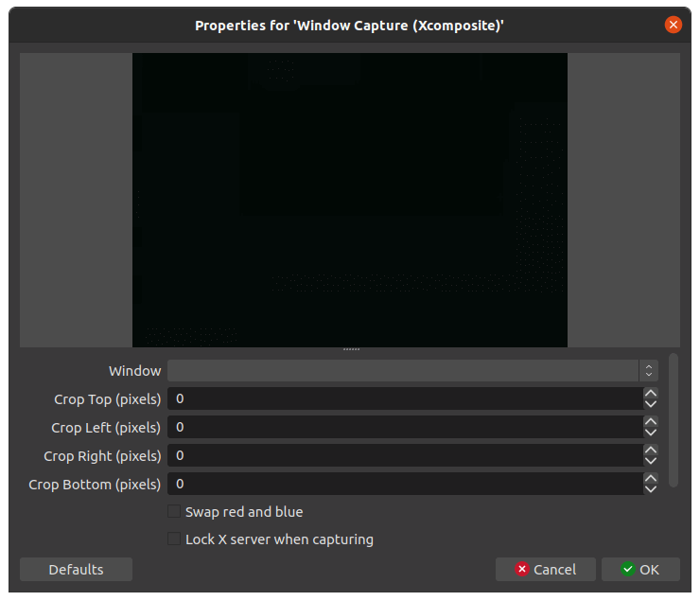Image resolution: width=700 pixels, height=601 pixels.
Task: Increase Crop Bottom value with up arrow
Action: (x=651, y=479)
